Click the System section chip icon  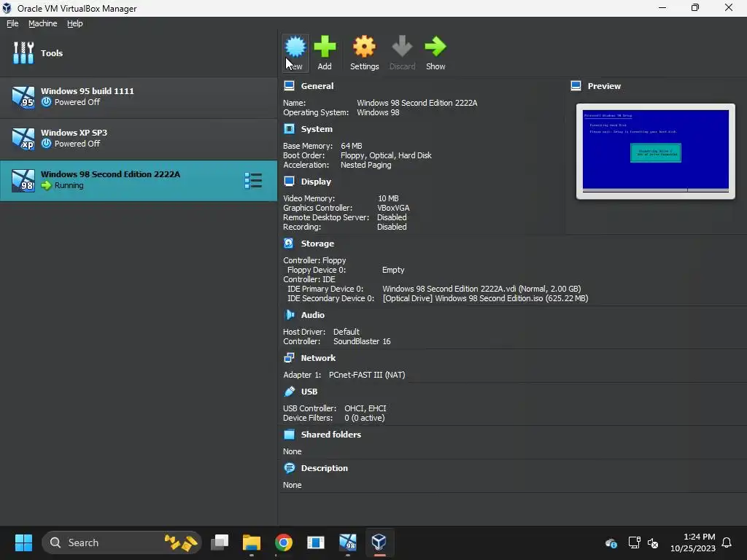click(x=289, y=128)
